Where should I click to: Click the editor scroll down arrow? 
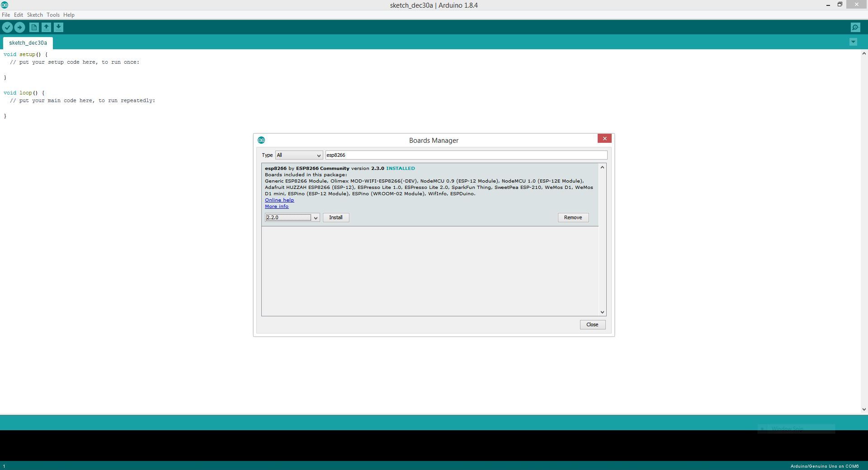(864, 409)
